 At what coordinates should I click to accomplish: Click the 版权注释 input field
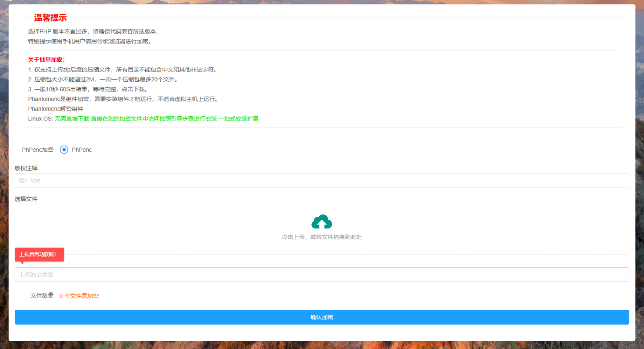coord(322,180)
